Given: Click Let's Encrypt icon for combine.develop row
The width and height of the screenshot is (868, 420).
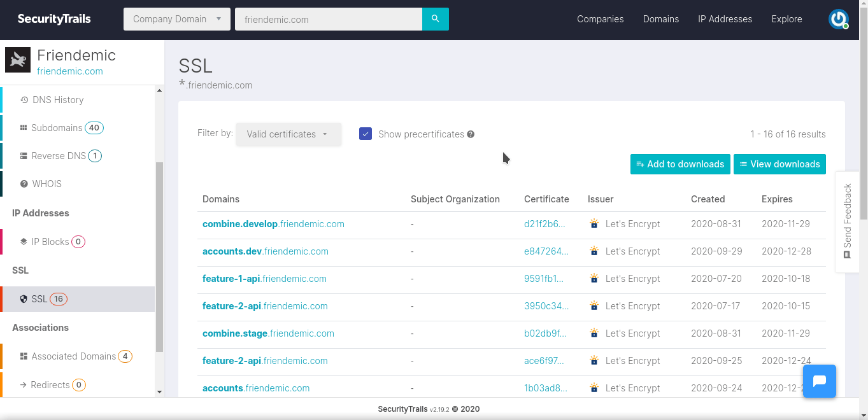Looking at the screenshot, I should 594,224.
